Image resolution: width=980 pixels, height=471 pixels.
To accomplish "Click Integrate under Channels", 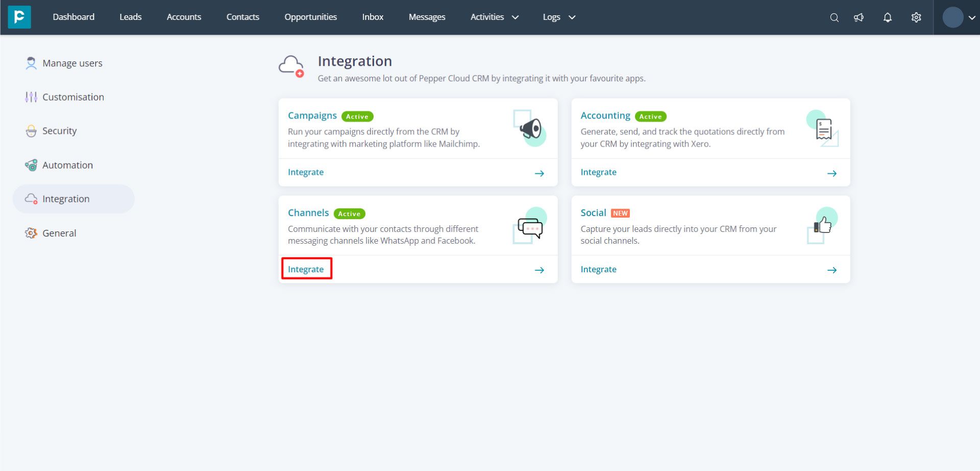I will point(306,269).
